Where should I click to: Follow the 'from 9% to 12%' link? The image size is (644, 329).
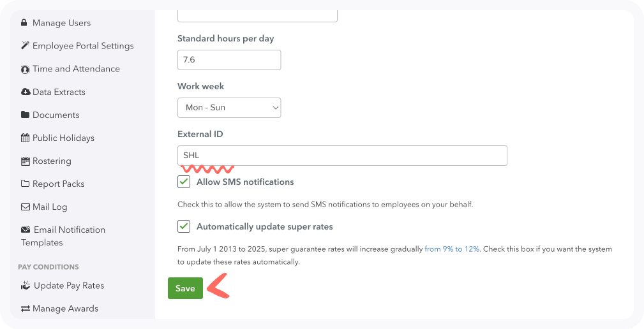click(452, 249)
